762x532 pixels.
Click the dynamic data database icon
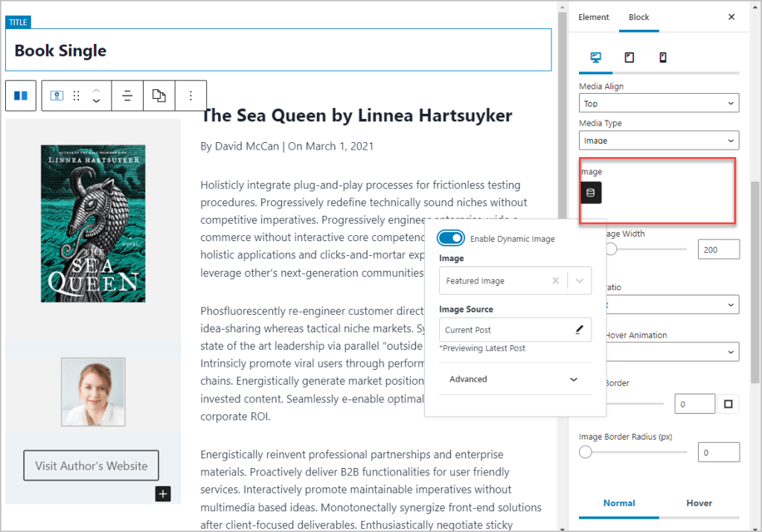click(591, 193)
